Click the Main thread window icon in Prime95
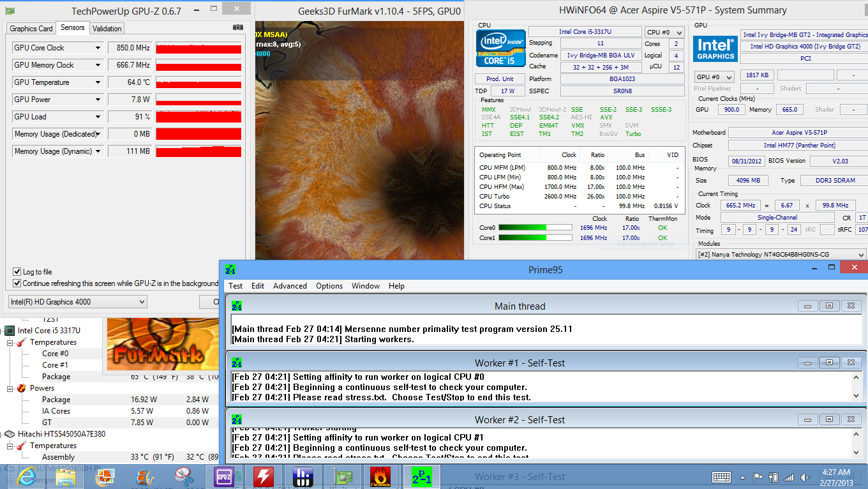Image resolution: width=868 pixels, height=489 pixels. pyautogui.click(x=237, y=306)
